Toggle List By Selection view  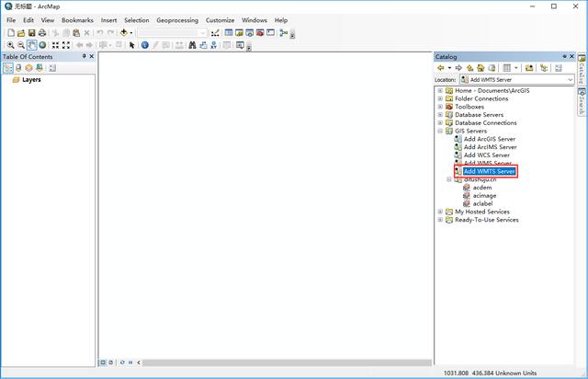point(40,68)
